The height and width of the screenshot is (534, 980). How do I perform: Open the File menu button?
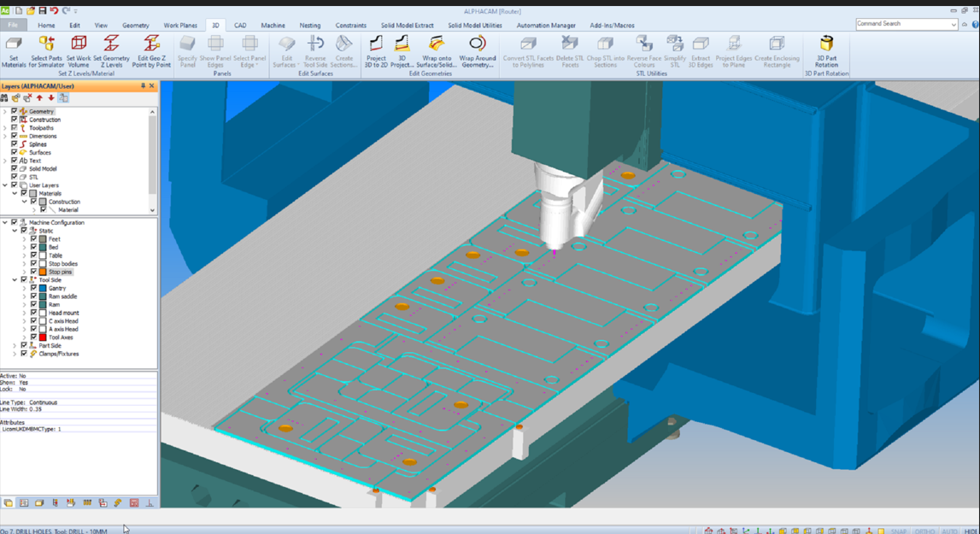click(13, 26)
